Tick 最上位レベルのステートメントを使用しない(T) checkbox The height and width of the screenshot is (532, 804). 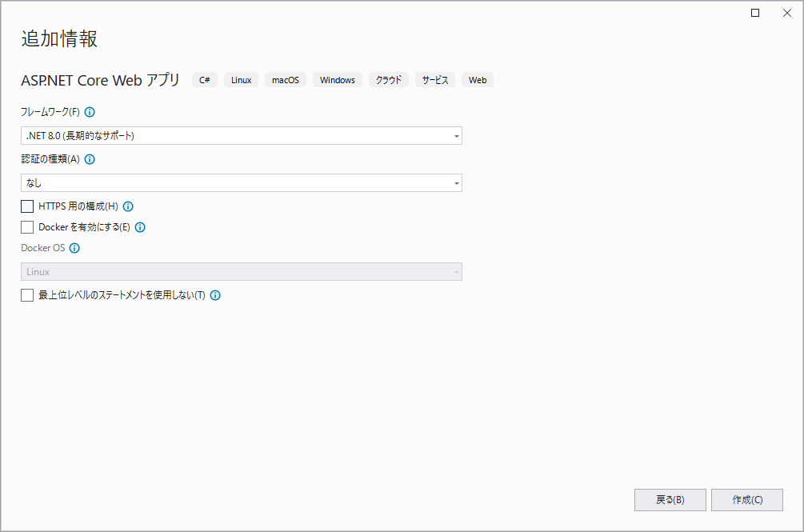[27, 294]
